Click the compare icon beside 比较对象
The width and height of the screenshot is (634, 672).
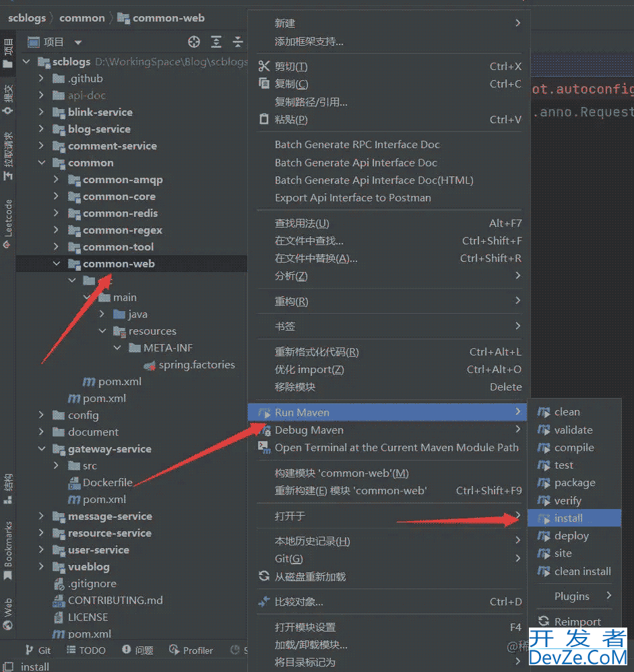click(x=264, y=602)
